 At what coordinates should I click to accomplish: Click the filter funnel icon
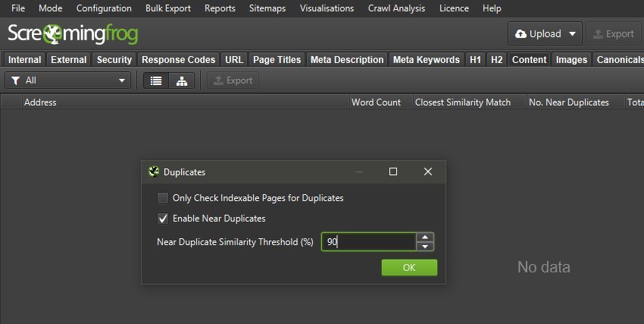15,80
